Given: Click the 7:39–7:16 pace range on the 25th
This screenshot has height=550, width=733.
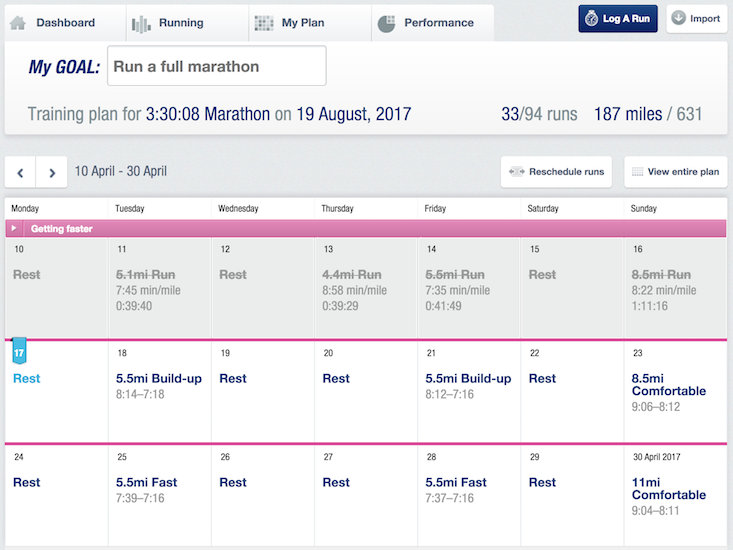Looking at the screenshot, I should [140, 498].
